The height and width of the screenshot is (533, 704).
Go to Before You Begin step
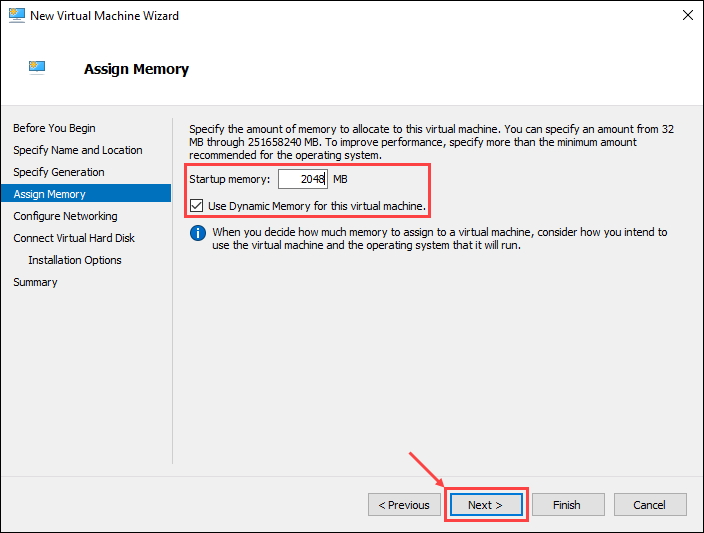[x=54, y=128]
